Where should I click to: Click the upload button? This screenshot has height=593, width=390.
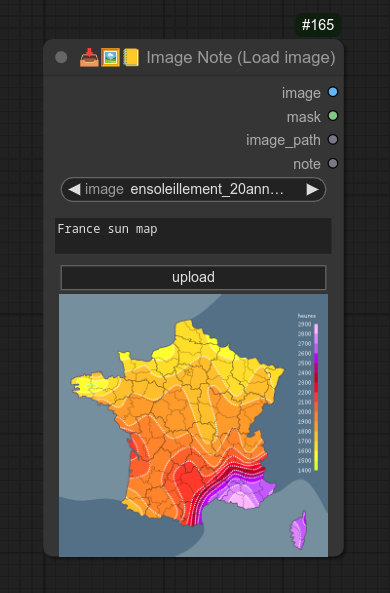[x=193, y=277]
